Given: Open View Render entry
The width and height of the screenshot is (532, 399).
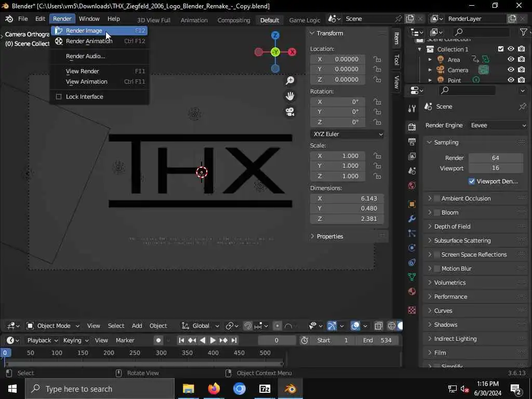Looking at the screenshot, I should pos(99,71).
